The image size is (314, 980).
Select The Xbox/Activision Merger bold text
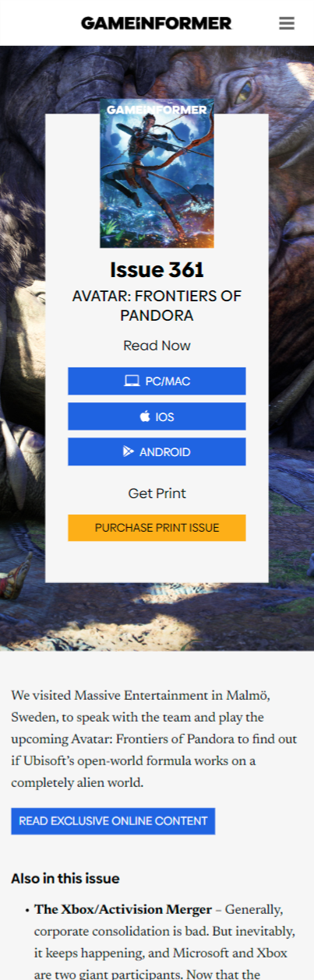tap(123, 909)
